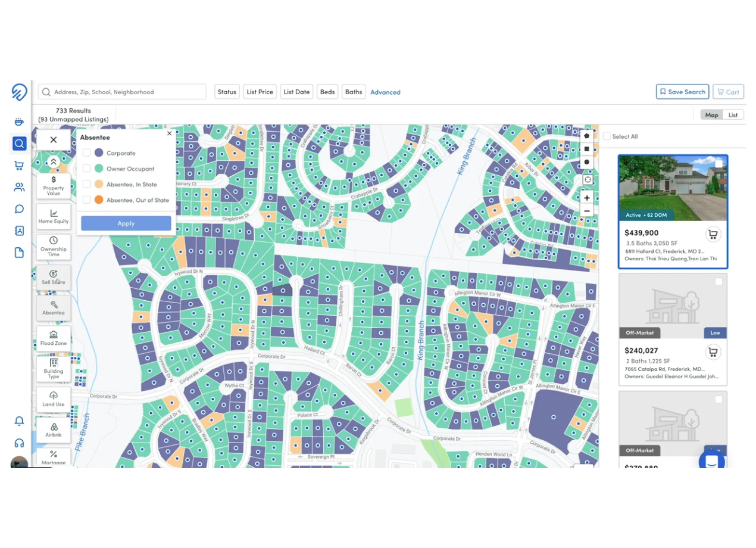756x548 pixels.
Task: Enable the Owner Occupant checkbox
Action: [x=87, y=169]
